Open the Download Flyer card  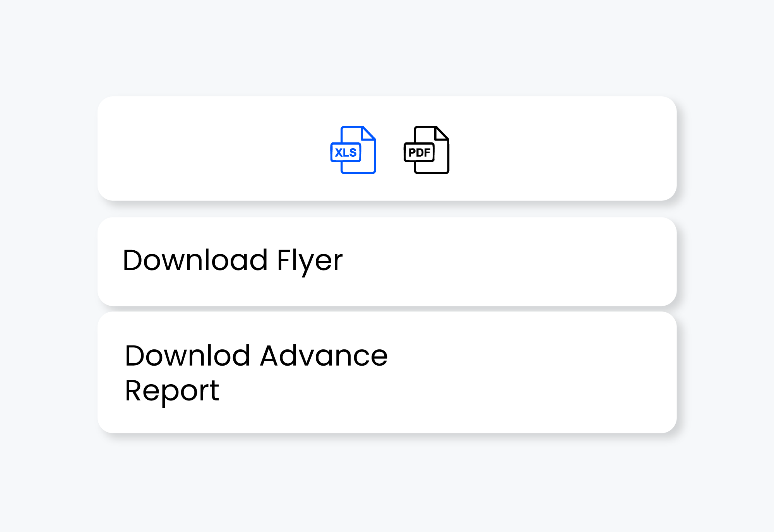click(387, 262)
